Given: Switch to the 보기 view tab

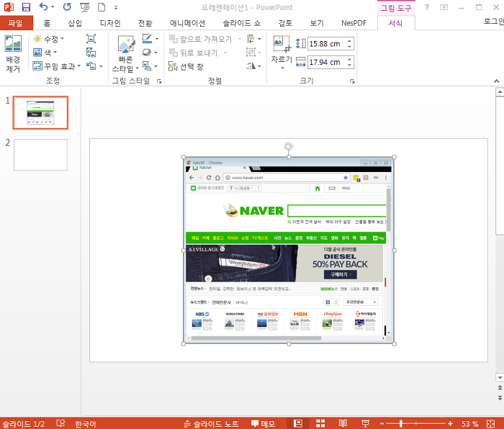Looking at the screenshot, I should tap(317, 23).
